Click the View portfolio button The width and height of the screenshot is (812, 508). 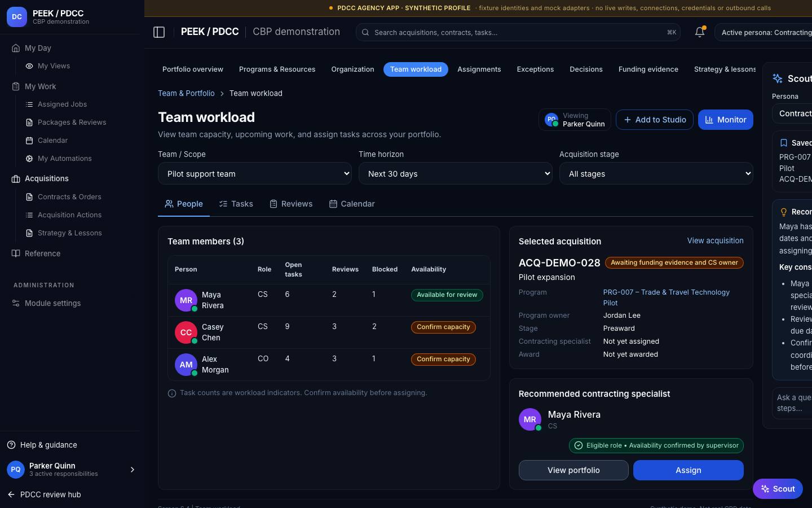(573, 470)
